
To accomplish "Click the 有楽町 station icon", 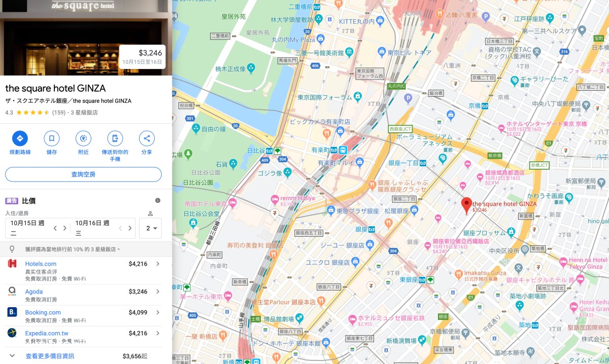I will (x=343, y=150).
